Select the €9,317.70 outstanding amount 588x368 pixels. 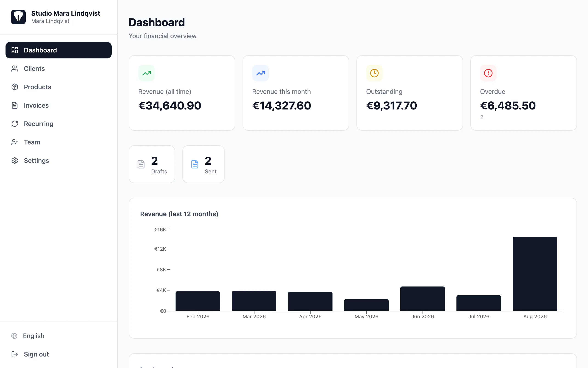(x=391, y=106)
